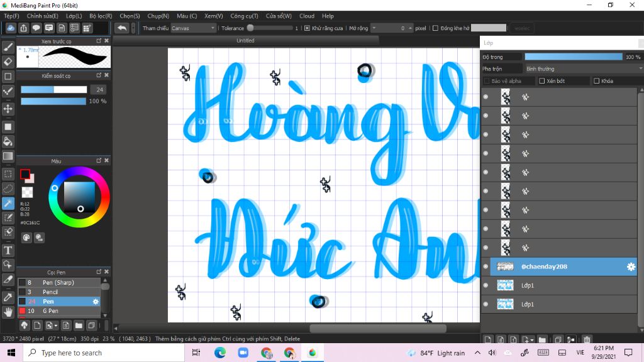Open the Bộ lọc(R) menu
Image resolution: width=644 pixels, height=362 pixels.
pos(101,16)
